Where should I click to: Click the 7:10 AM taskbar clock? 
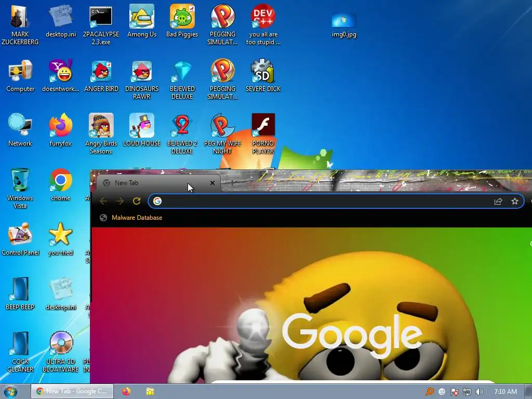pyautogui.click(x=506, y=392)
